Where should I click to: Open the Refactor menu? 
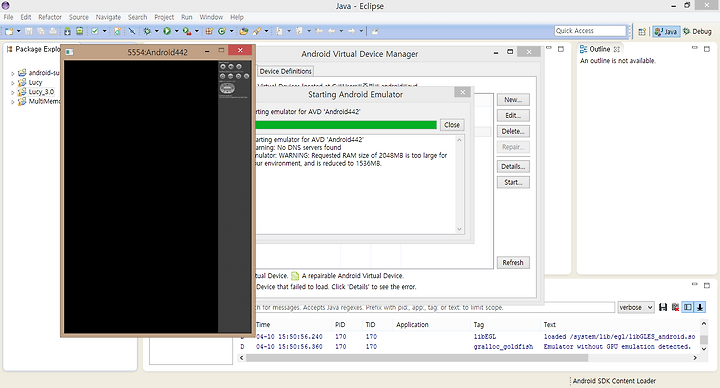coord(50,17)
